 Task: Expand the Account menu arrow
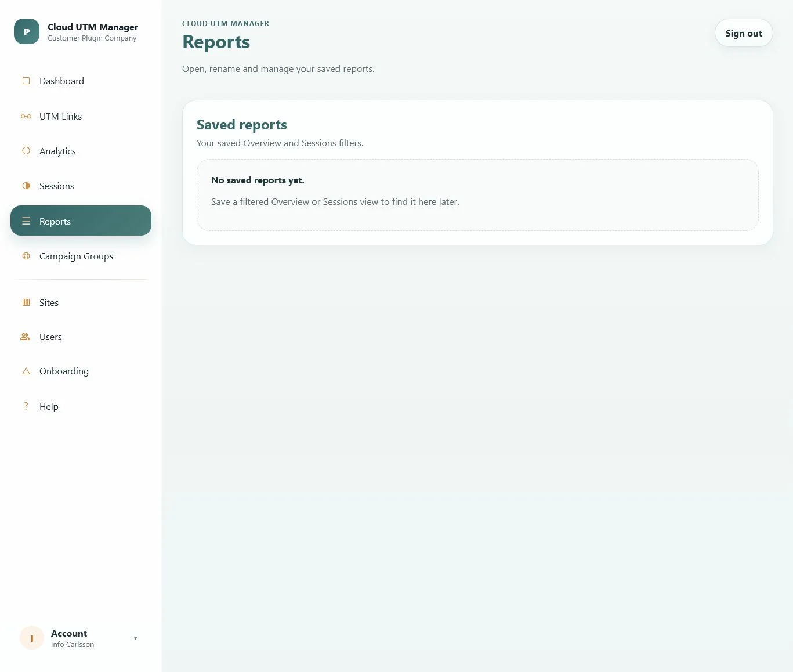pyautogui.click(x=136, y=638)
